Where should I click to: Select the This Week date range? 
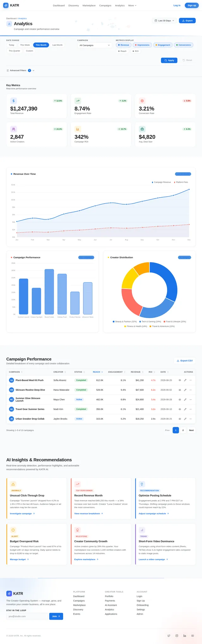(x=25, y=45)
